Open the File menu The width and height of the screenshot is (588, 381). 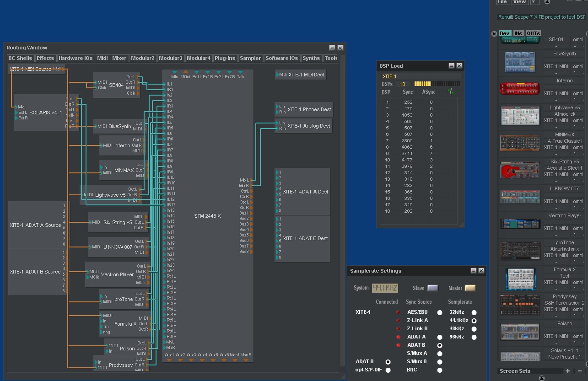coord(502,2)
